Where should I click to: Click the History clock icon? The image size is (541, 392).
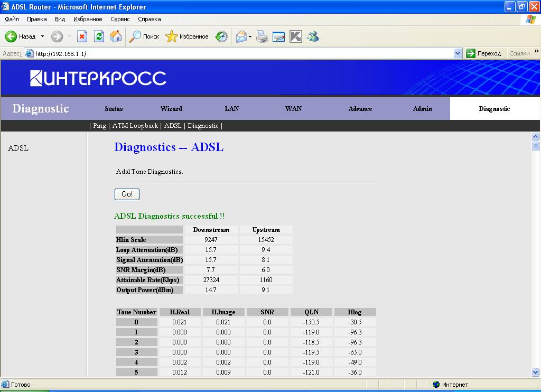pyautogui.click(x=222, y=36)
